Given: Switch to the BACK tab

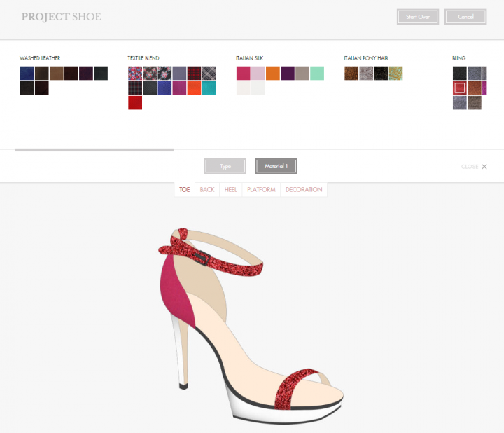Looking at the screenshot, I should (207, 189).
